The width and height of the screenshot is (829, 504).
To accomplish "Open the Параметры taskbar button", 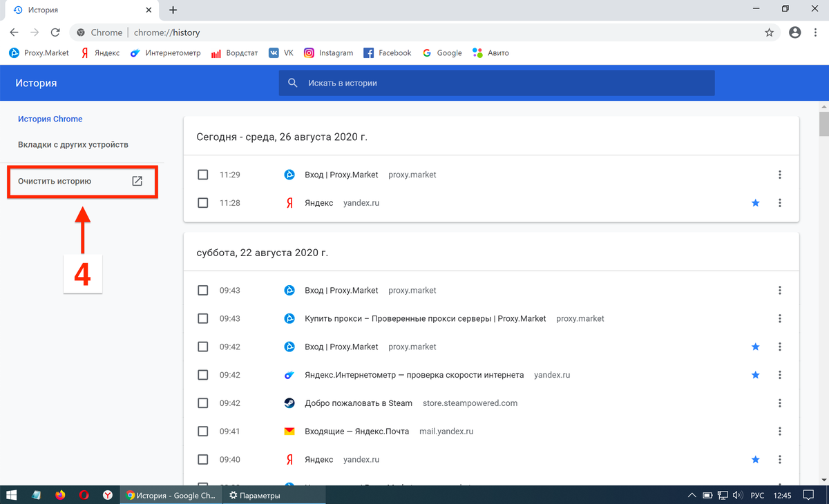I will click(x=275, y=495).
